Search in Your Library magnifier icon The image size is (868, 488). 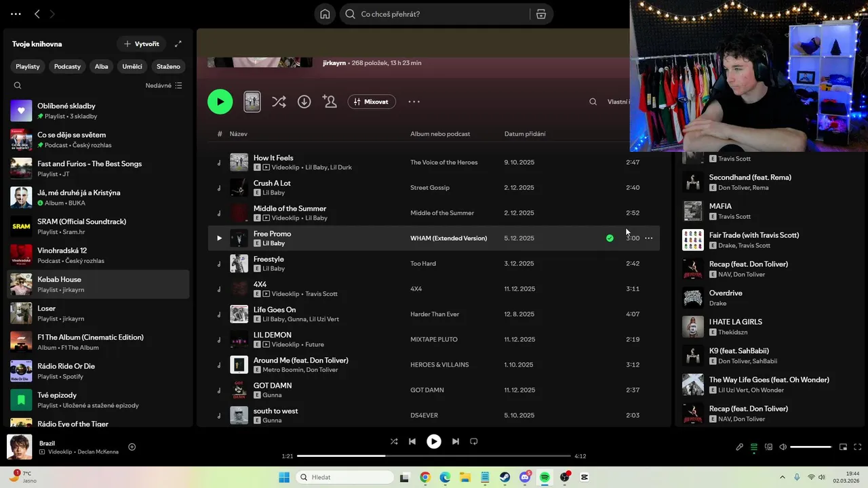pos(18,85)
